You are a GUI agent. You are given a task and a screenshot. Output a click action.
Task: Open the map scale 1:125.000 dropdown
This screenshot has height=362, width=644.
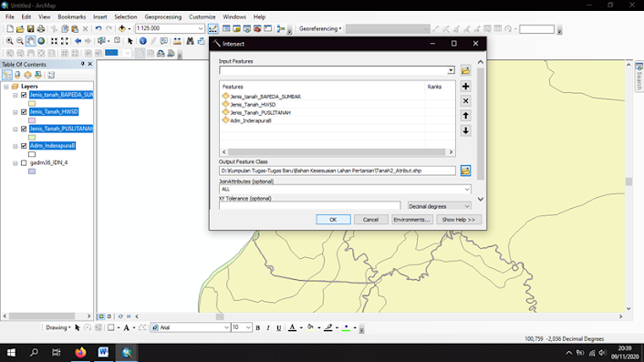click(x=201, y=28)
